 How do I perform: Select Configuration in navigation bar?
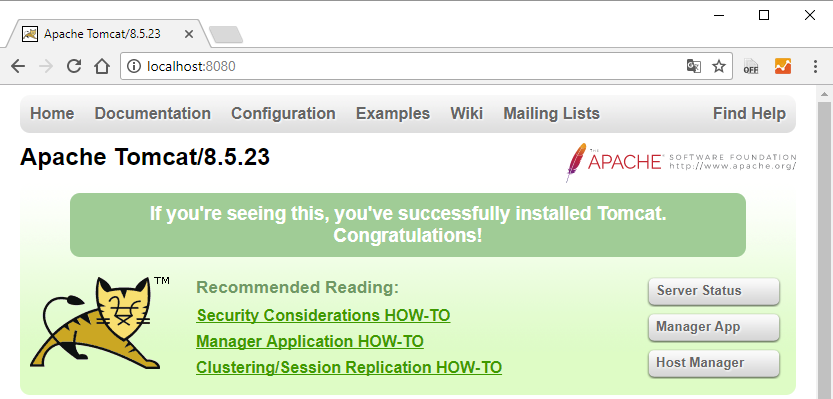pos(283,114)
